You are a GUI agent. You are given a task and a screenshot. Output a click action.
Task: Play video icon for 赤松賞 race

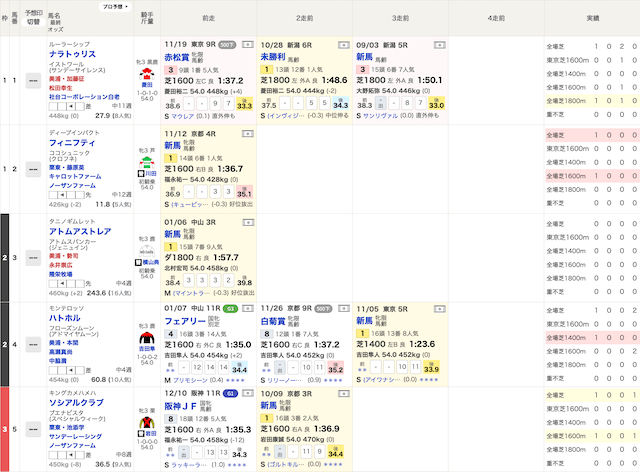[x=247, y=46]
